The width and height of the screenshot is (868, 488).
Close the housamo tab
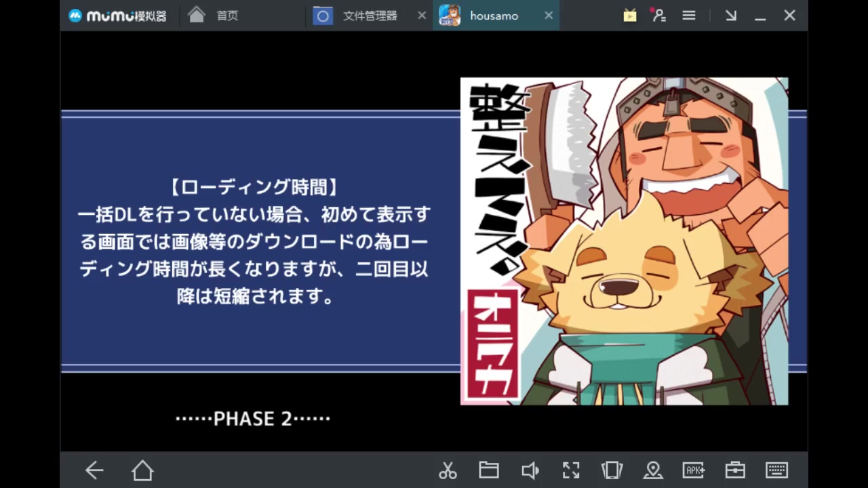pyautogui.click(x=548, y=15)
